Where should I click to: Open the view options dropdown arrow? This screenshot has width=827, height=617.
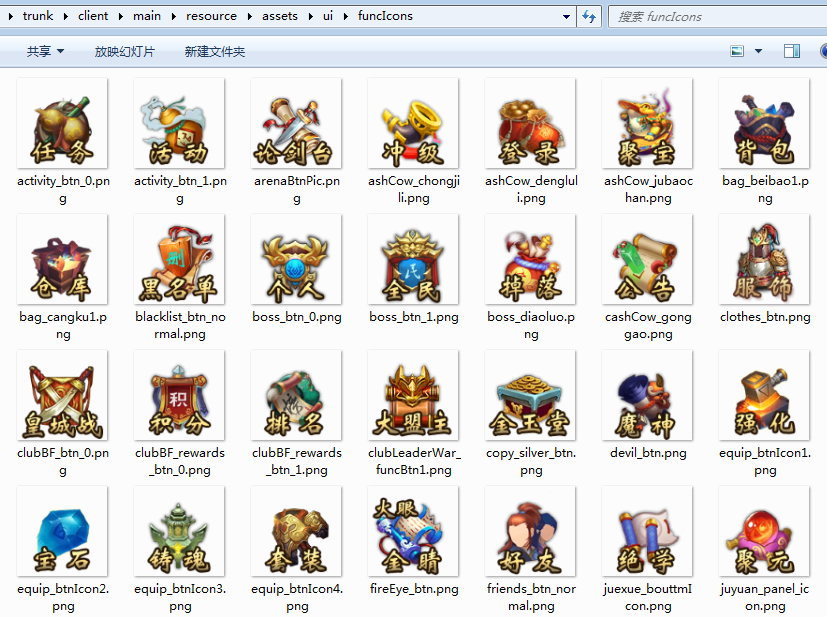[x=758, y=51]
